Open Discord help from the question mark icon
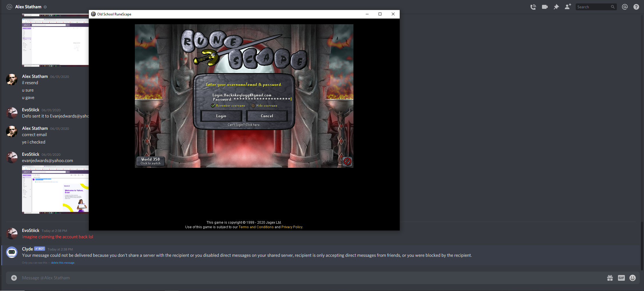644x291 pixels. click(636, 7)
